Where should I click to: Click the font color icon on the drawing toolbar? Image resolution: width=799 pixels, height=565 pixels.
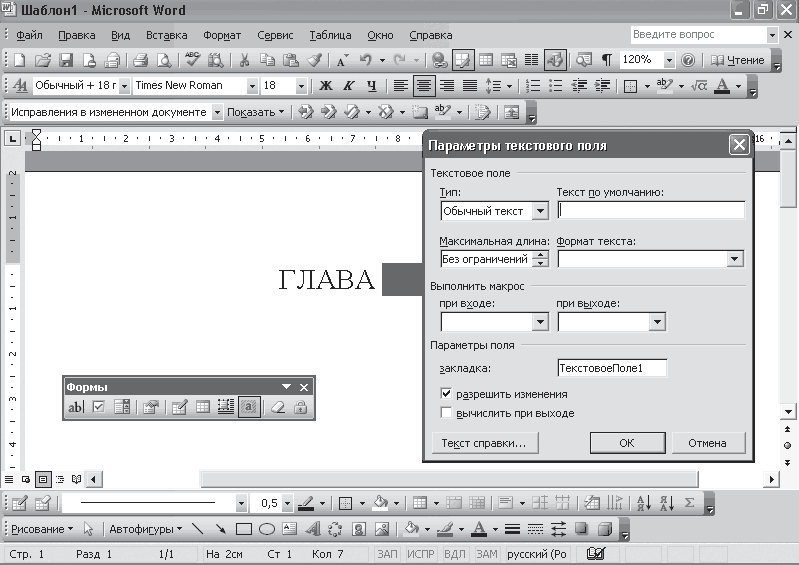coord(480,529)
